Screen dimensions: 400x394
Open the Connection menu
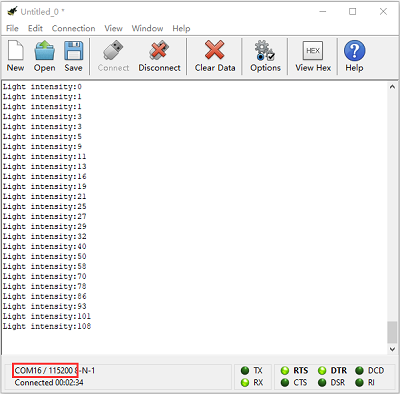(x=73, y=28)
